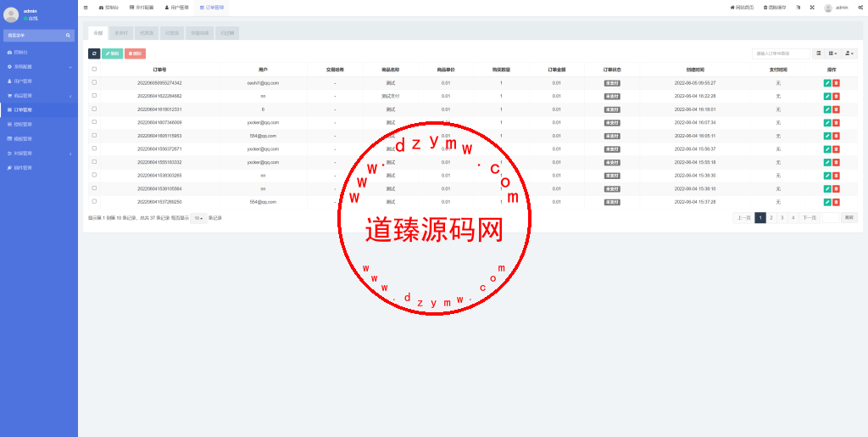Open the records-per-page dropdown showing 10
The height and width of the screenshot is (437, 868).
pyautogui.click(x=198, y=218)
